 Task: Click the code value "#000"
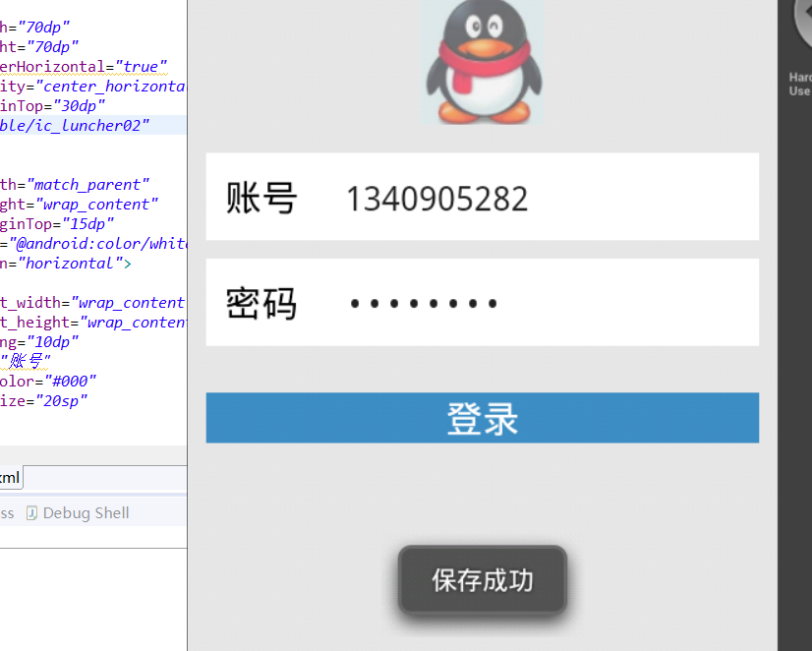coord(71,382)
